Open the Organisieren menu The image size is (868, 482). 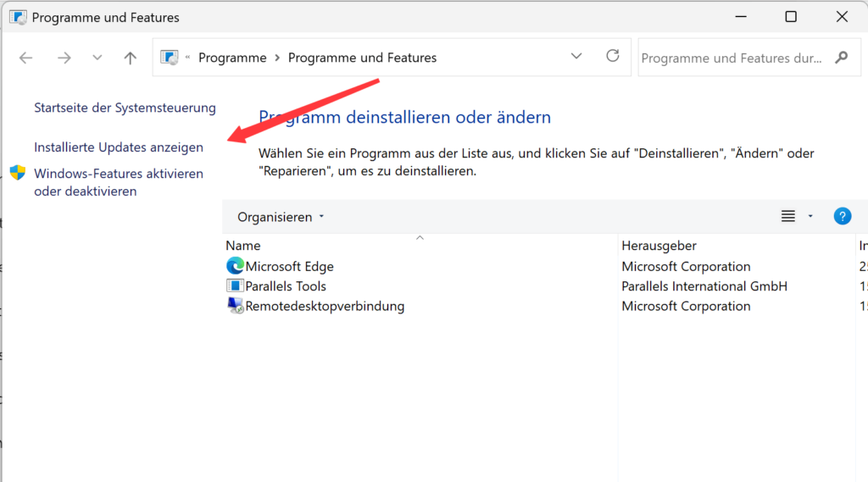point(281,217)
